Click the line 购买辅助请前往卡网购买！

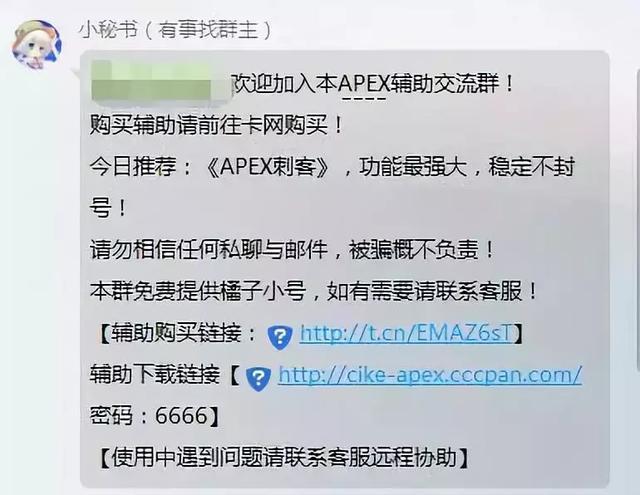(216, 125)
